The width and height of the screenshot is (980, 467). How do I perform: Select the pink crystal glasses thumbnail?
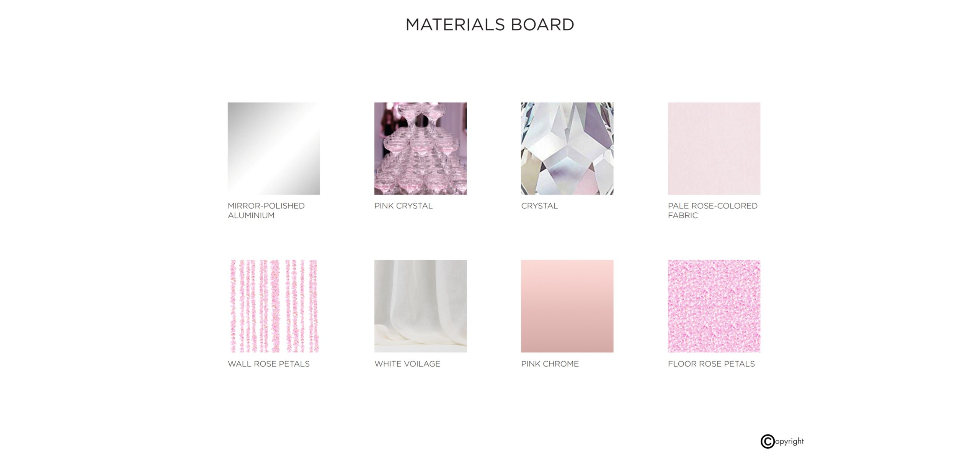(420, 148)
